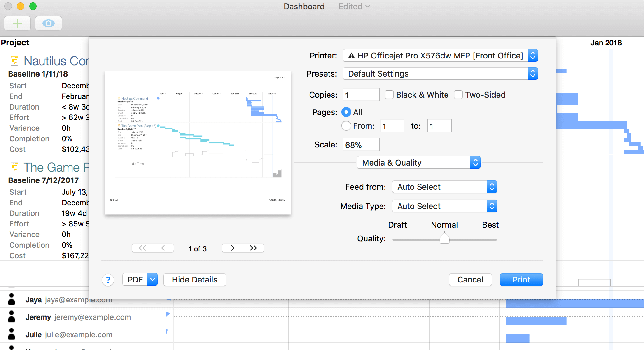The height and width of the screenshot is (350, 644).
Task: Click the print preview page thumbnail
Action: coord(198,143)
